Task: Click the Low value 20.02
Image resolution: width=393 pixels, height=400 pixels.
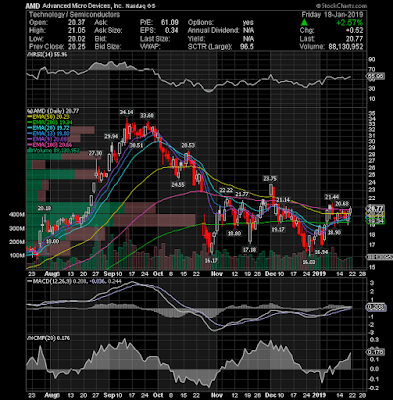Action: tap(77, 38)
